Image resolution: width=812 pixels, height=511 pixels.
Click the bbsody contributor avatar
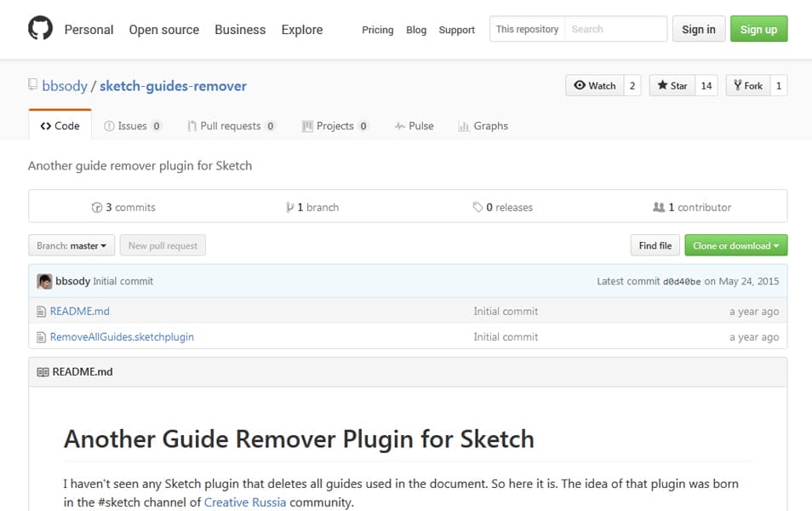[x=44, y=281]
